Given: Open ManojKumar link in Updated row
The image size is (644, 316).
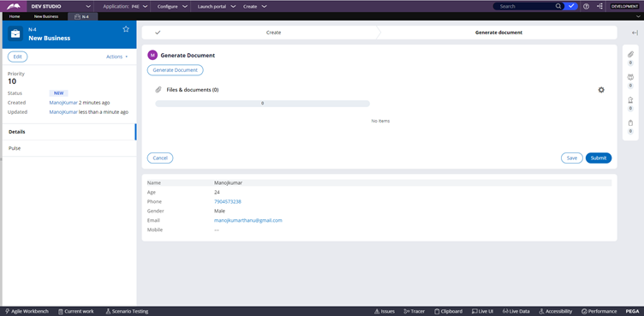Looking at the screenshot, I should pyautogui.click(x=63, y=112).
